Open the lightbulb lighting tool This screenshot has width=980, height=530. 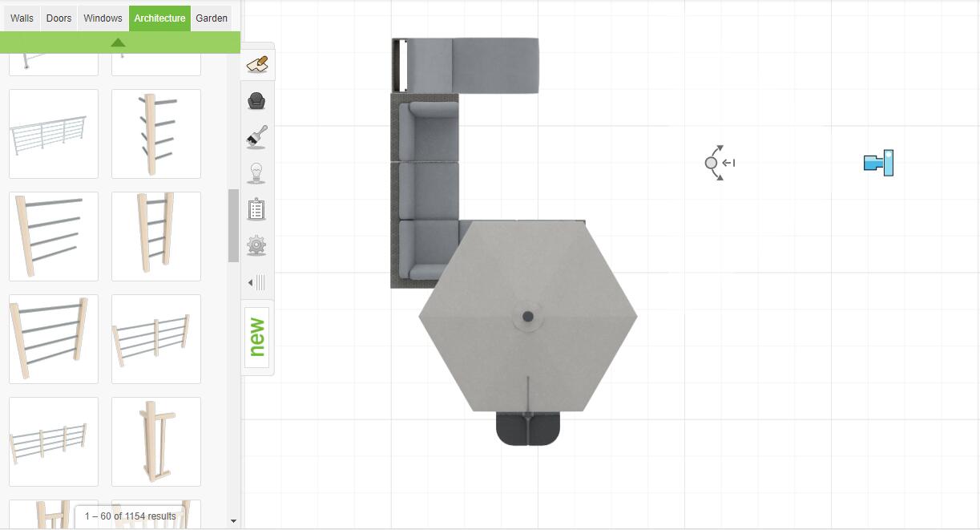[256, 173]
